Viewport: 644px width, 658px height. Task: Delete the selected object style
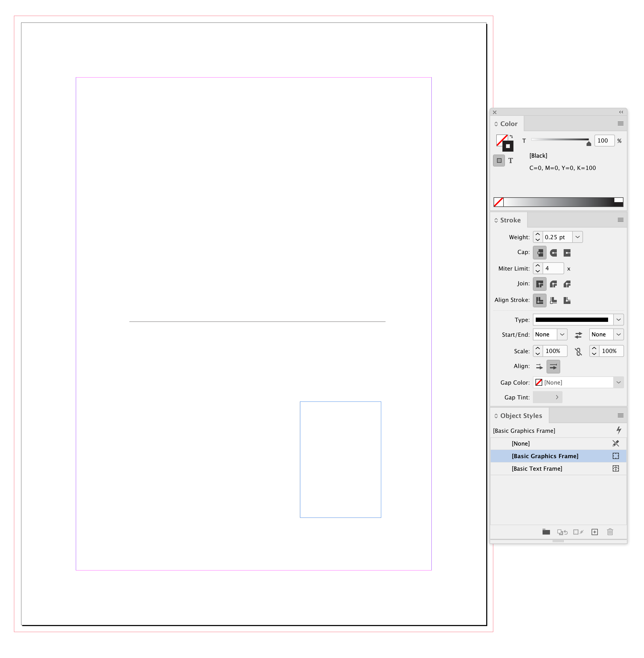click(610, 532)
